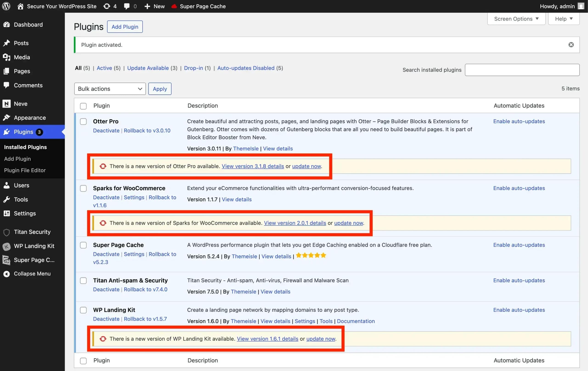
Task: Check the Sparks for WooCommerce checkbox
Action: click(83, 188)
